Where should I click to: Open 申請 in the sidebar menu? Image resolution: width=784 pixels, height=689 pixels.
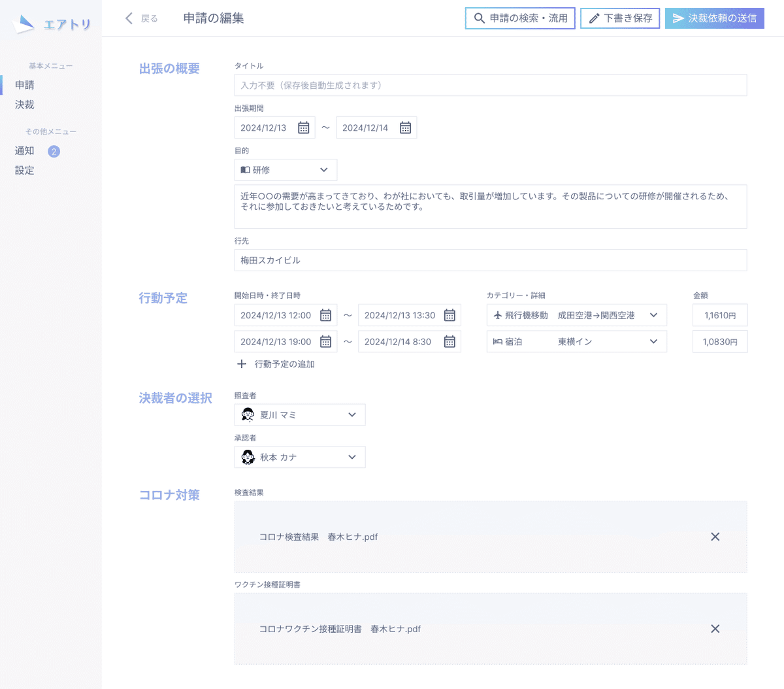pyautogui.click(x=25, y=85)
